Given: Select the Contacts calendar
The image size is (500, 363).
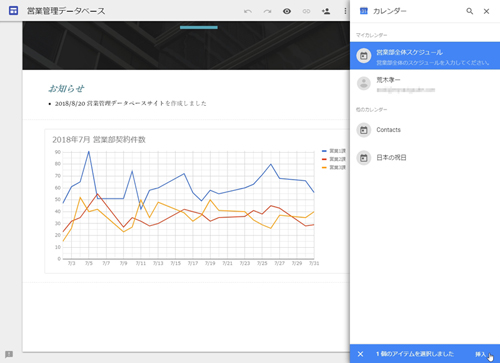Looking at the screenshot, I should pos(425,130).
